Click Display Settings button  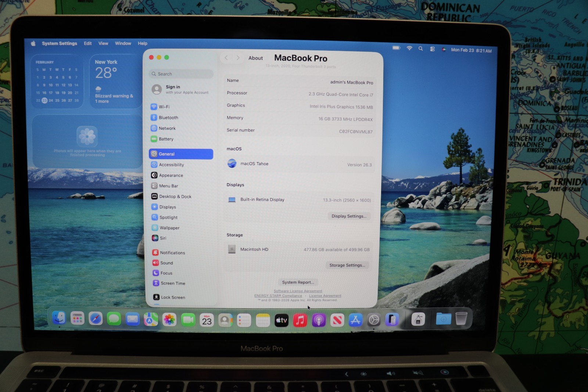point(349,216)
